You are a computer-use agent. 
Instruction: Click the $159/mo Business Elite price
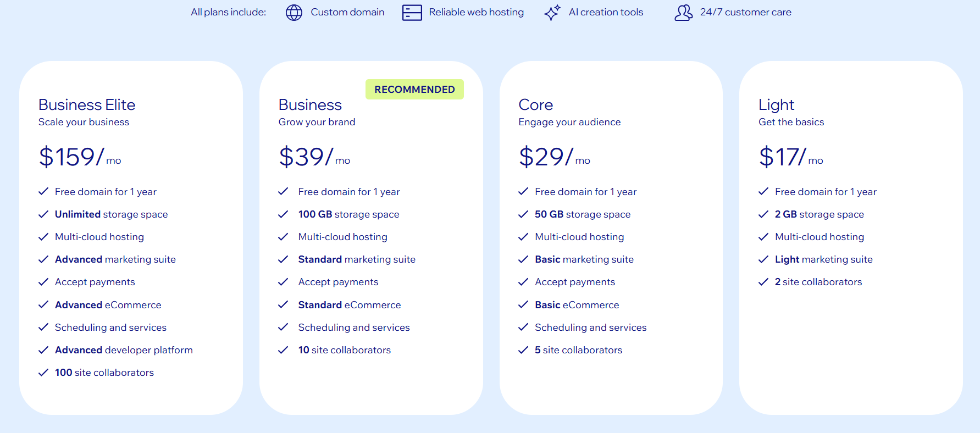coord(80,157)
